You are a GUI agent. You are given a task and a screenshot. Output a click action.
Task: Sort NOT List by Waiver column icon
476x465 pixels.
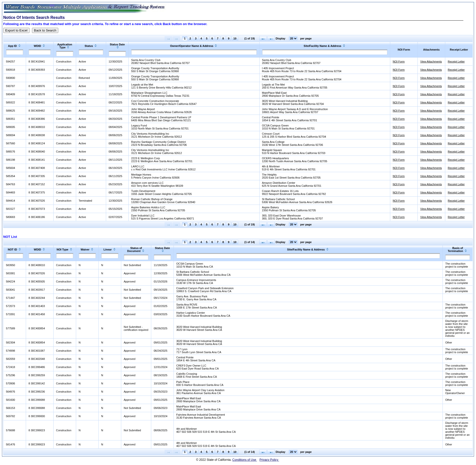pos(92,249)
